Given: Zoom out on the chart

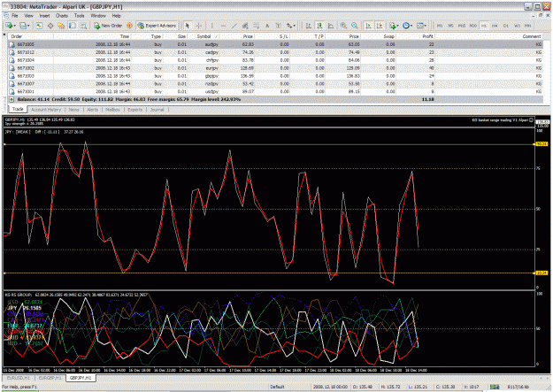Looking at the screenshot, I should (x=355, y=26).
